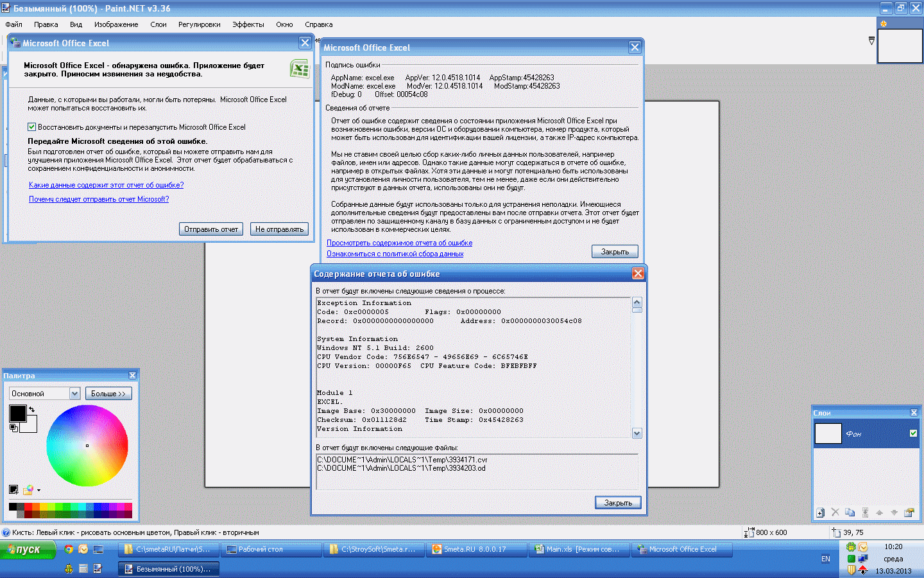Image resolution: width=924 pixels, height=578 pixels.
Task: Open Chrome from quick launch bar
Action: click(69, 549)
